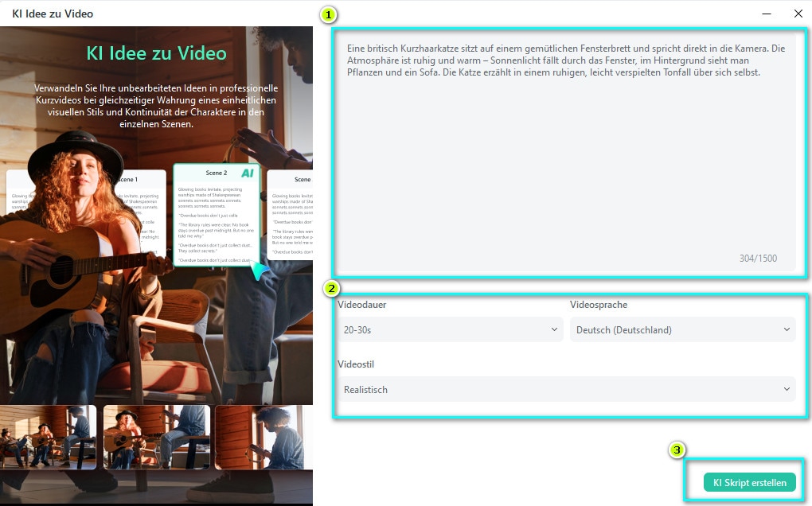This screenshot has height=506, width=812.
Task: Minimize the KI Idee zu Video window
Action: tap(767, 14)
